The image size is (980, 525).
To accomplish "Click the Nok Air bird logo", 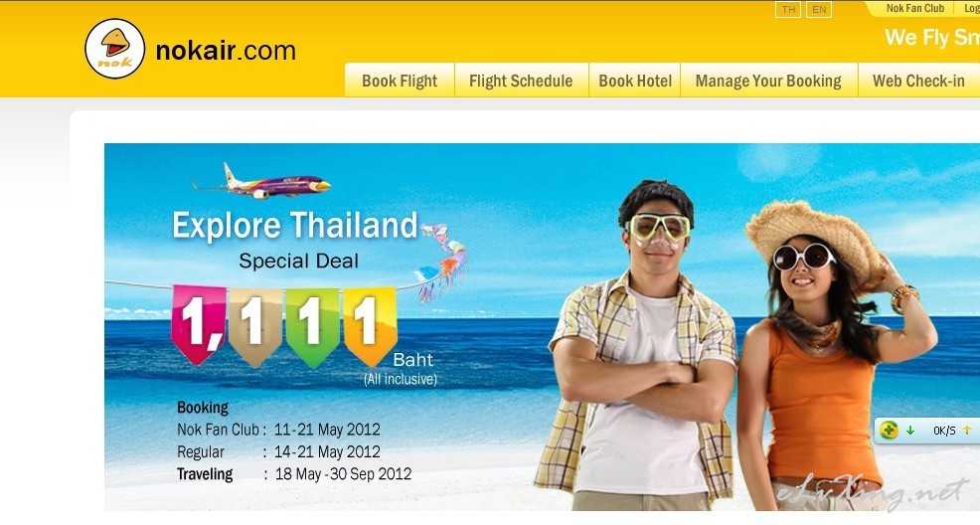I will (115, 49).
